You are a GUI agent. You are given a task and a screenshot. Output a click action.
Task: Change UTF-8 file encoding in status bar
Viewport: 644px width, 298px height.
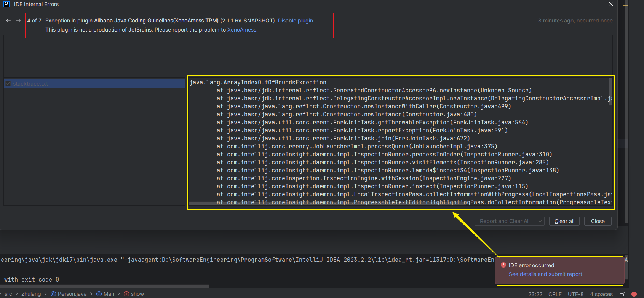(575, 294)
